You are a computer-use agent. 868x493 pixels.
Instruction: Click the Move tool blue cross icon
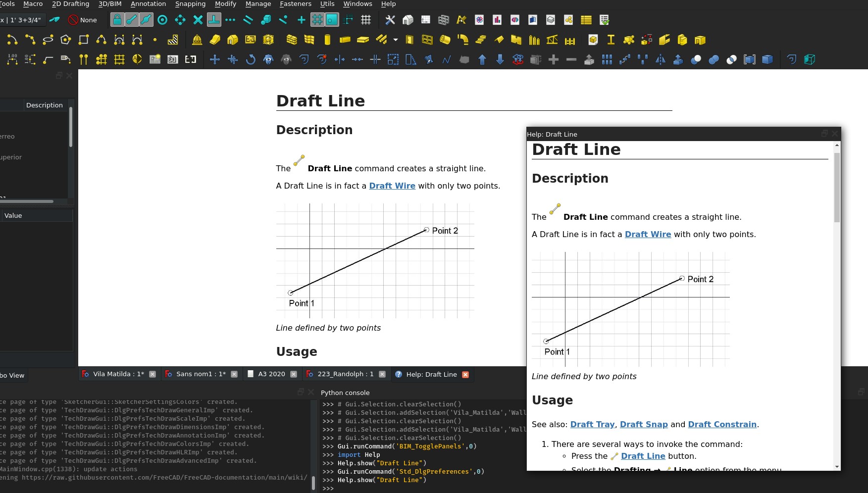215,59
